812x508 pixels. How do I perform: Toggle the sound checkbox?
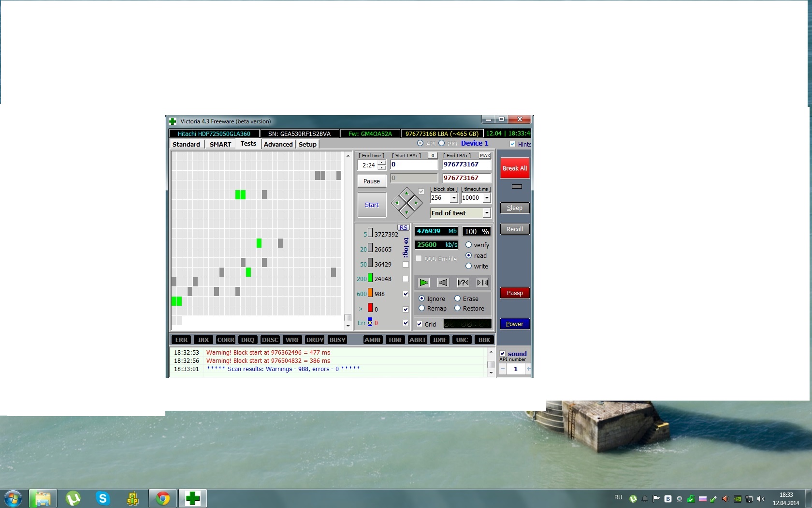coord(503,354)
